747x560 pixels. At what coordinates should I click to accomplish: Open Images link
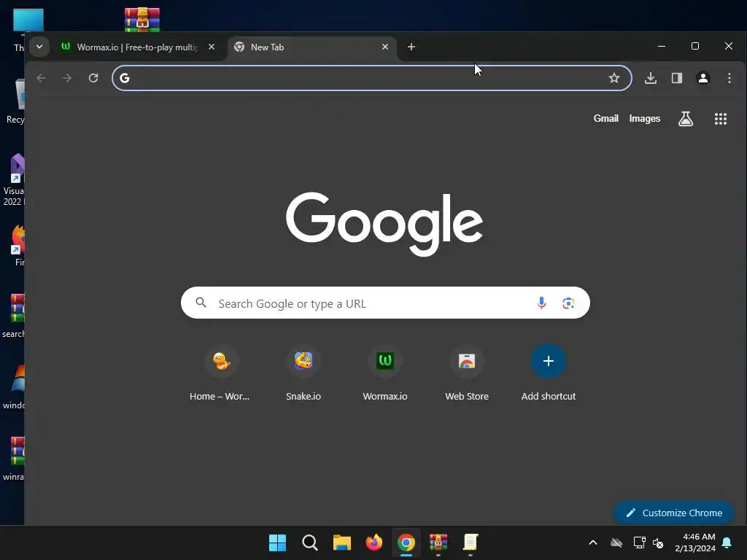coord(645,119)
